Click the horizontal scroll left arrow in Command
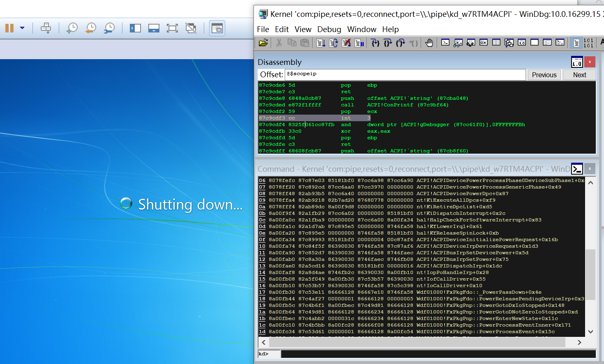 pyautogui.click(x=263, y=342)
